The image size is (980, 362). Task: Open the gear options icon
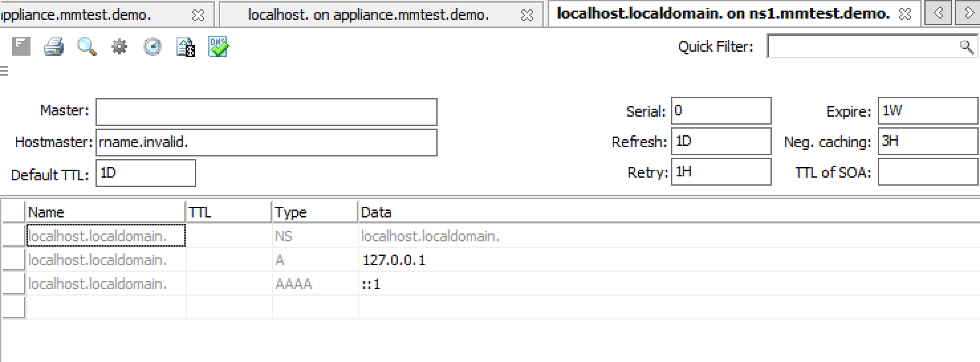coord(119,46)
